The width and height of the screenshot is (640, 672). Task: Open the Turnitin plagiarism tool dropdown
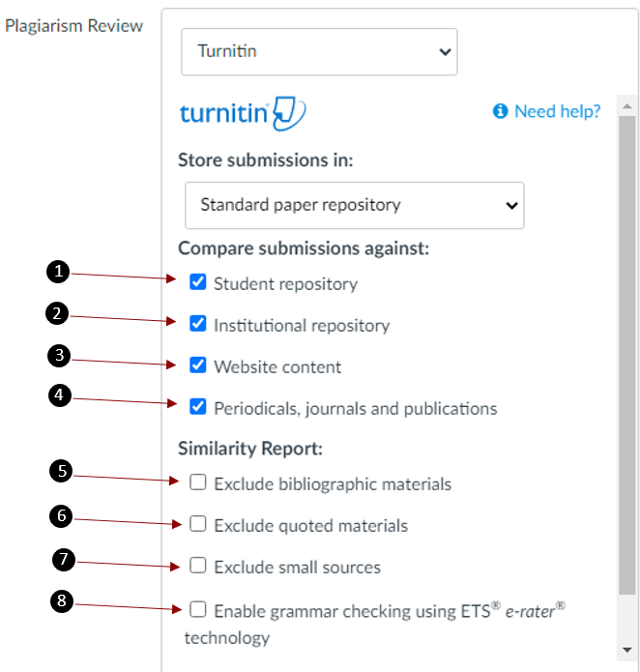[319, 51]
